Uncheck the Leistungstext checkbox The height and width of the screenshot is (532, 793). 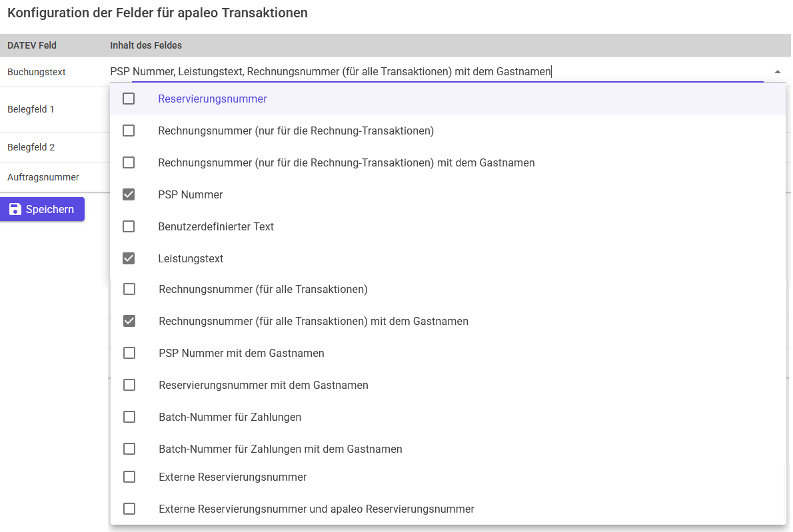pyautogui.click(x=129, y=258)
